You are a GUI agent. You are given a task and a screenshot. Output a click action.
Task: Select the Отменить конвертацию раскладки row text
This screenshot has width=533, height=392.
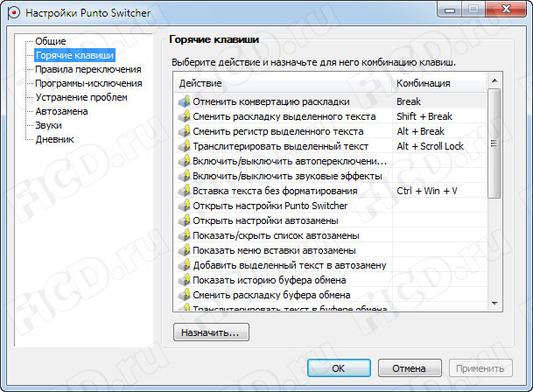click(271, 101)
